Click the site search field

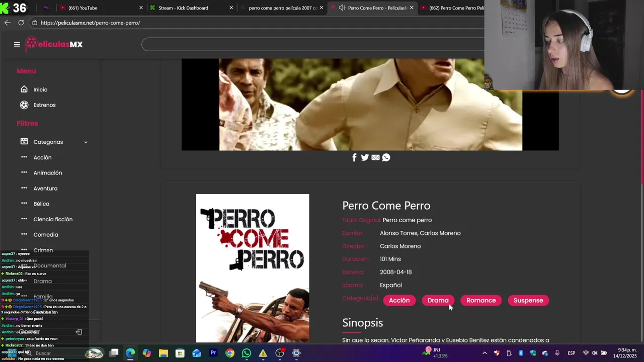pos(313,44)
